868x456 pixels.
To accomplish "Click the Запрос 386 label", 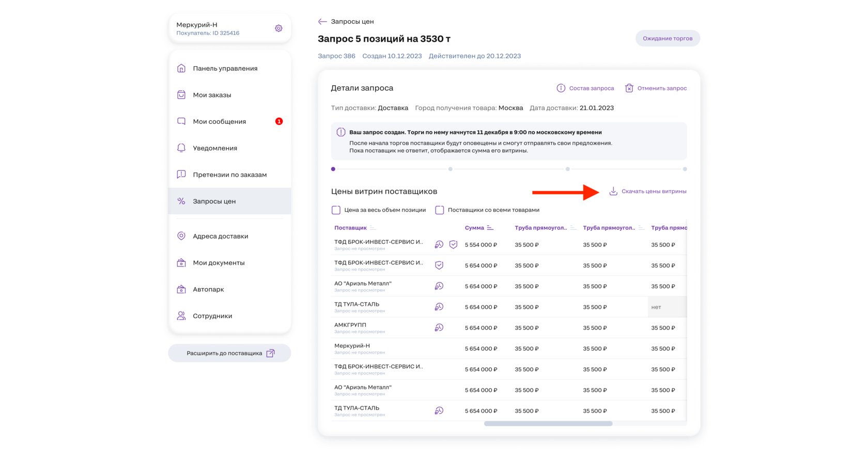I will point(336,56).
